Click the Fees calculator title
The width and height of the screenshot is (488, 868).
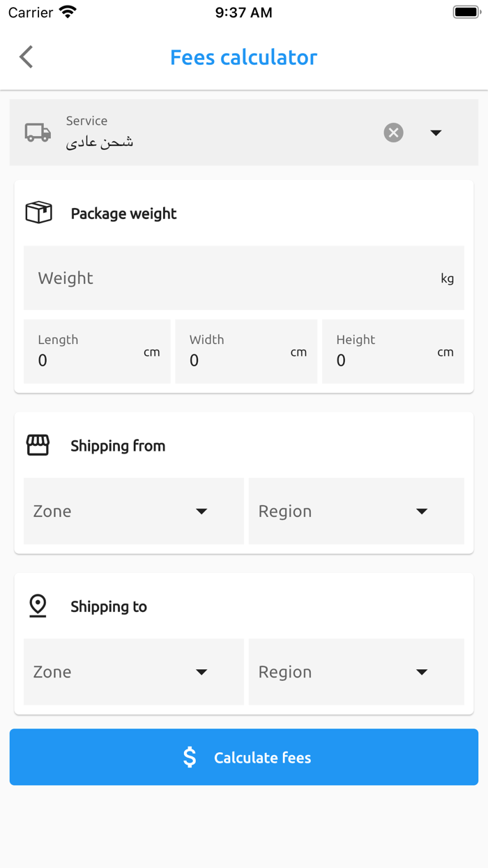click(x=243, y=57)
